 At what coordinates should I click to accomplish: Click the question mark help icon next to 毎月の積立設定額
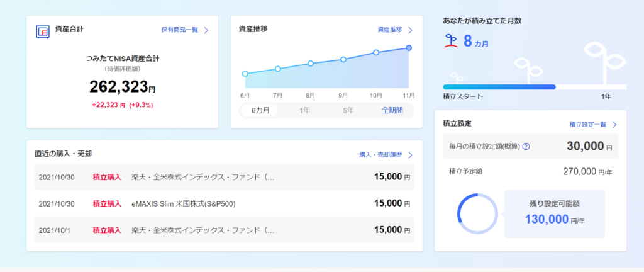tap(526, 146)
